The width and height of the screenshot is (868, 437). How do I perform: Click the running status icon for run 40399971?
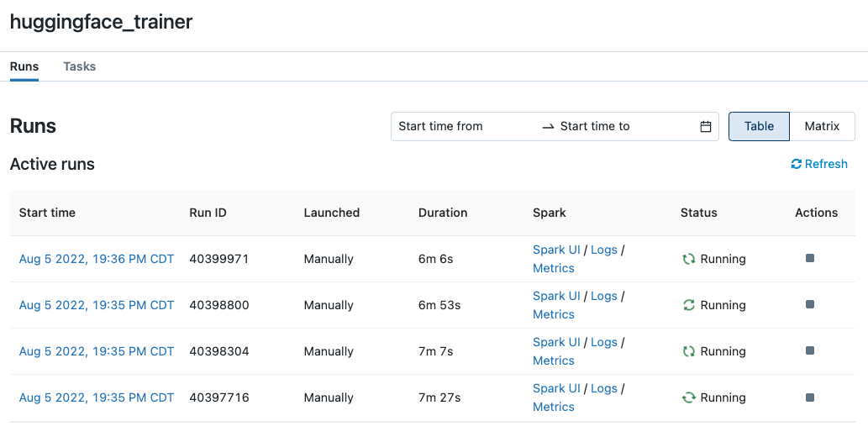[x=689, y=259]
